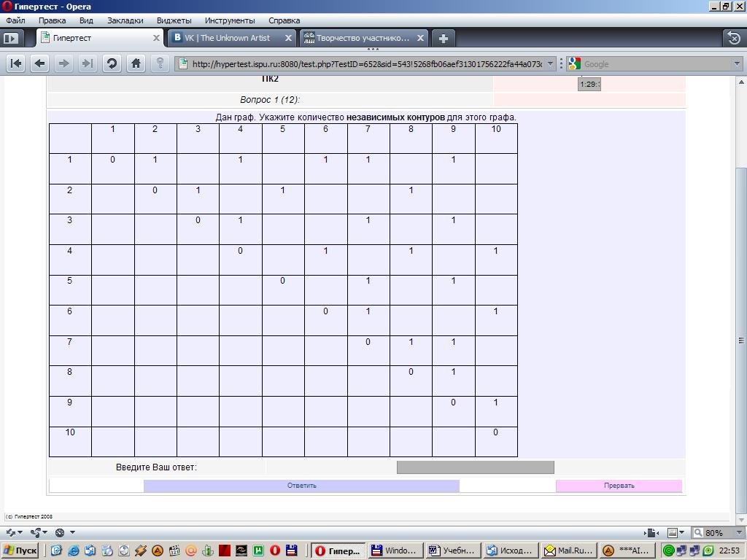Launch Internet Explorer from quick launch
This screenshot has height=560, width=747.
74,551
